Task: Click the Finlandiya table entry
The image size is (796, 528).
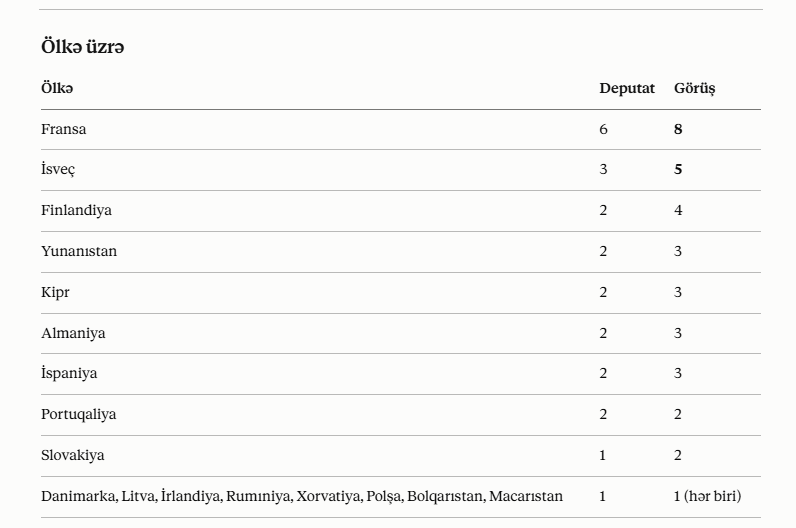Action: coord(76,210)
